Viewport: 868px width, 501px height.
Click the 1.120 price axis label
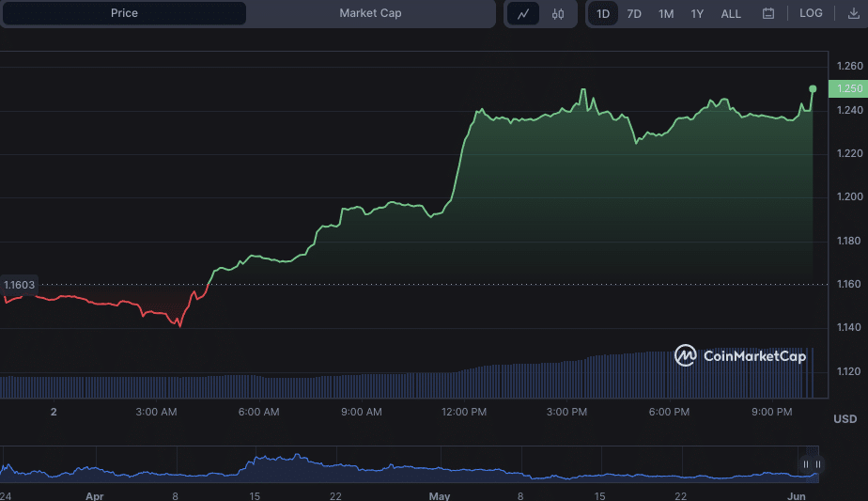point(850,371)
